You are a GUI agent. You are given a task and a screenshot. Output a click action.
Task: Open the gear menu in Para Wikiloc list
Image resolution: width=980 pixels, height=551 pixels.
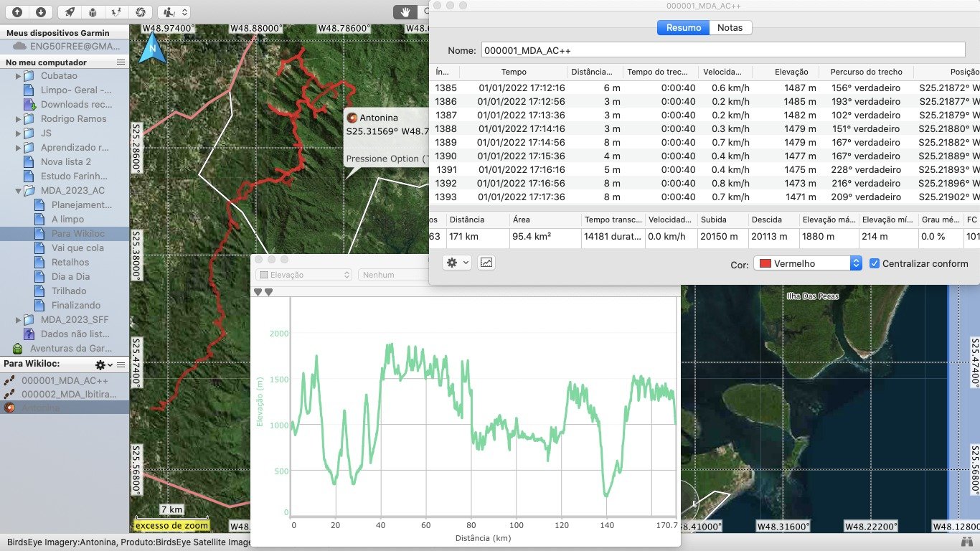click(x=104, y=365)
